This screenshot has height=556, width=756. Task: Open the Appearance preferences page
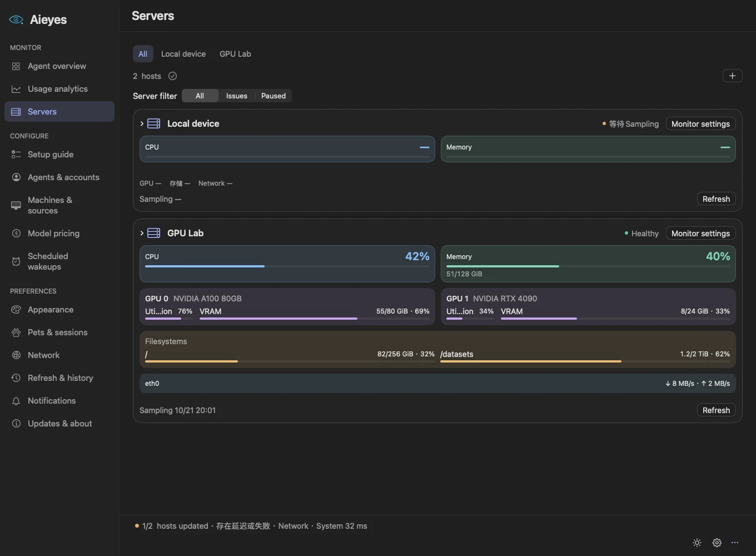(x=59, y=310)
